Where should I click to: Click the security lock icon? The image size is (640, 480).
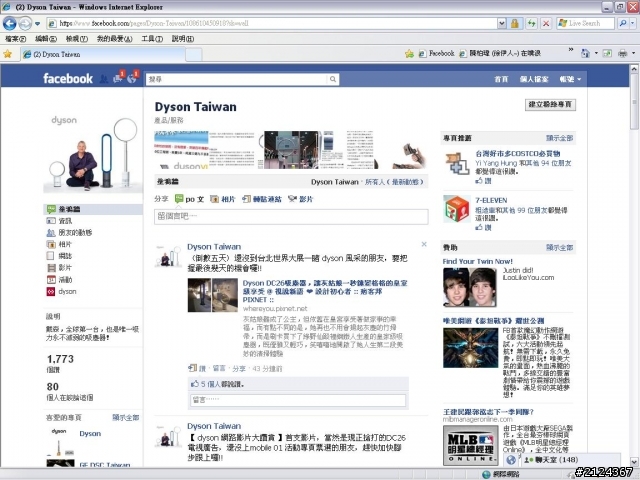point(515,24)
